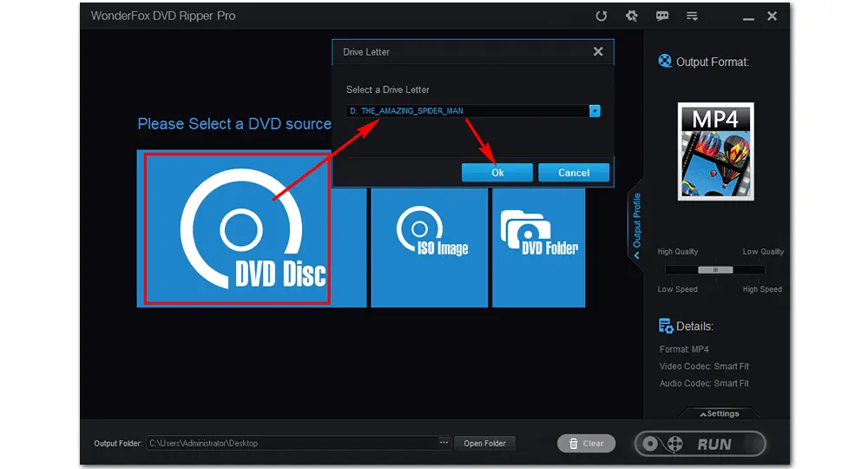Click the Audio Codec: Smart Fit text
This screenshot has height=469, width=868.
pyautogui.click(x=704, y=383)
